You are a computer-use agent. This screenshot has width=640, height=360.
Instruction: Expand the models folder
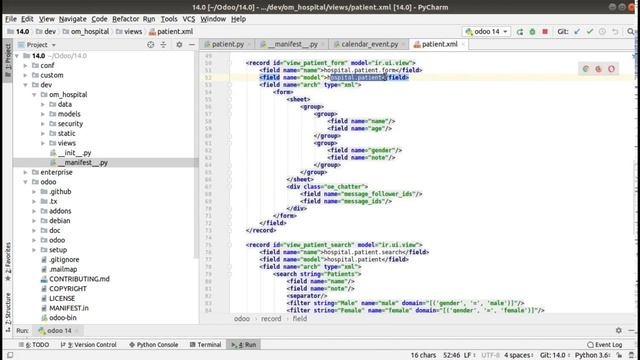click(43, 114)
